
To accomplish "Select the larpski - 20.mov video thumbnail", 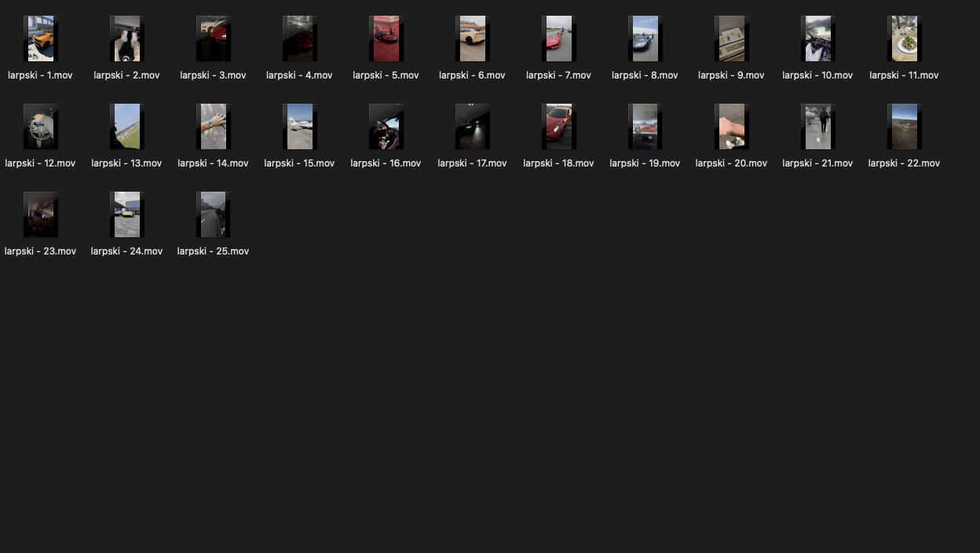I will point(731,126).
